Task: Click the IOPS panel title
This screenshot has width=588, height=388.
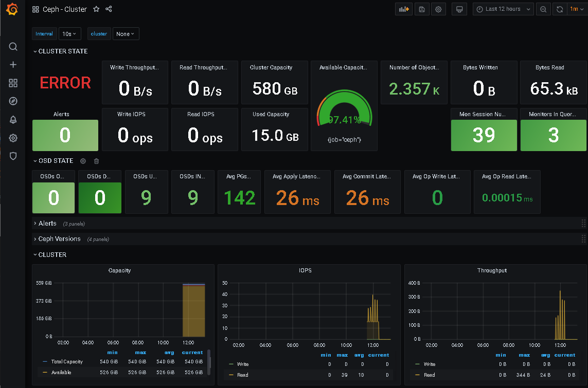Action: coord(305,270)
